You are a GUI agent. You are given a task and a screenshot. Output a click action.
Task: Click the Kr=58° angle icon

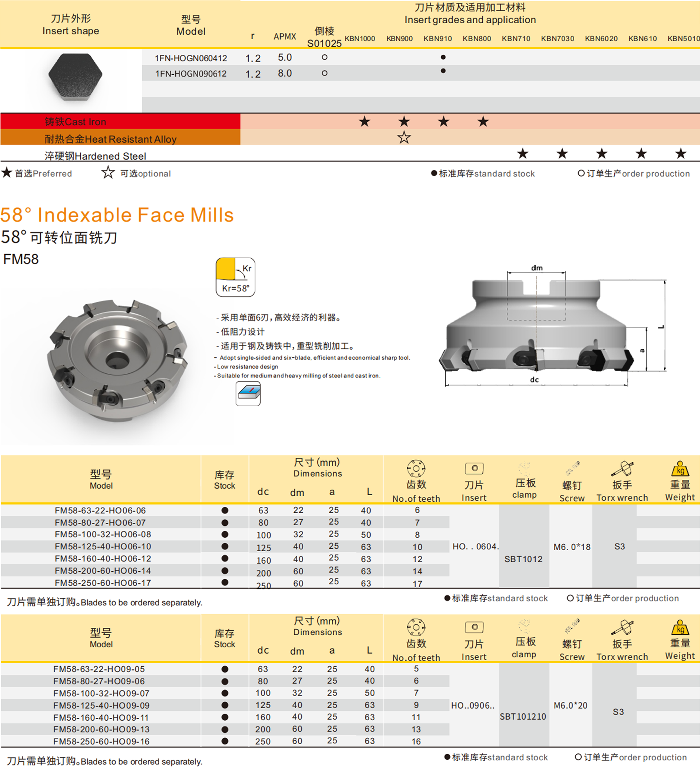point(235,277)
